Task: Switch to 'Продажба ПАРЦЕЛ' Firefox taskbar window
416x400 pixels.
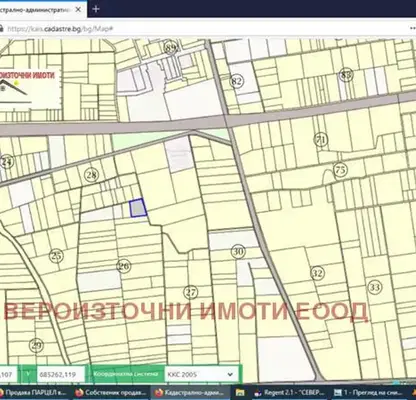Action: [x=34, y=392]
